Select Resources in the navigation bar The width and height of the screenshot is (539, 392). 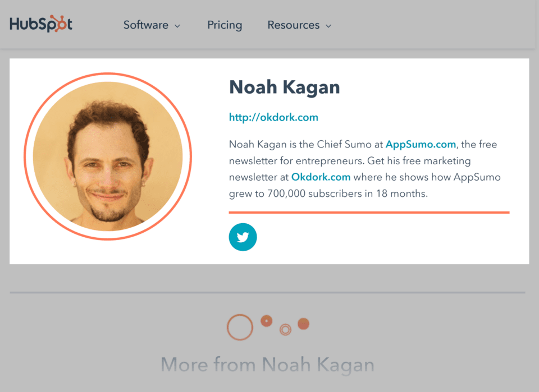tap(294, 25)
